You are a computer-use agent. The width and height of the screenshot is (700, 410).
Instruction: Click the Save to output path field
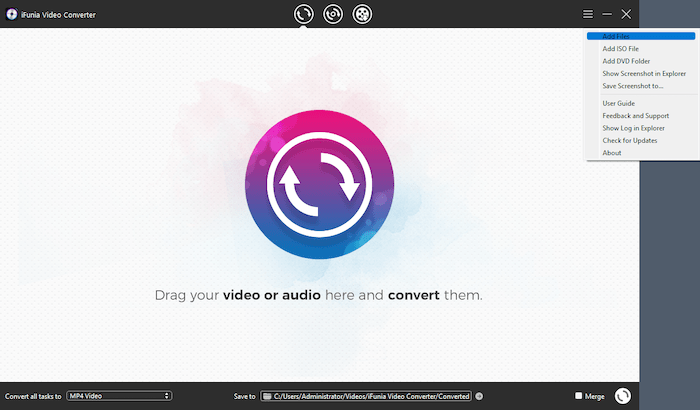pyautogui.click(x=370, y=396)
